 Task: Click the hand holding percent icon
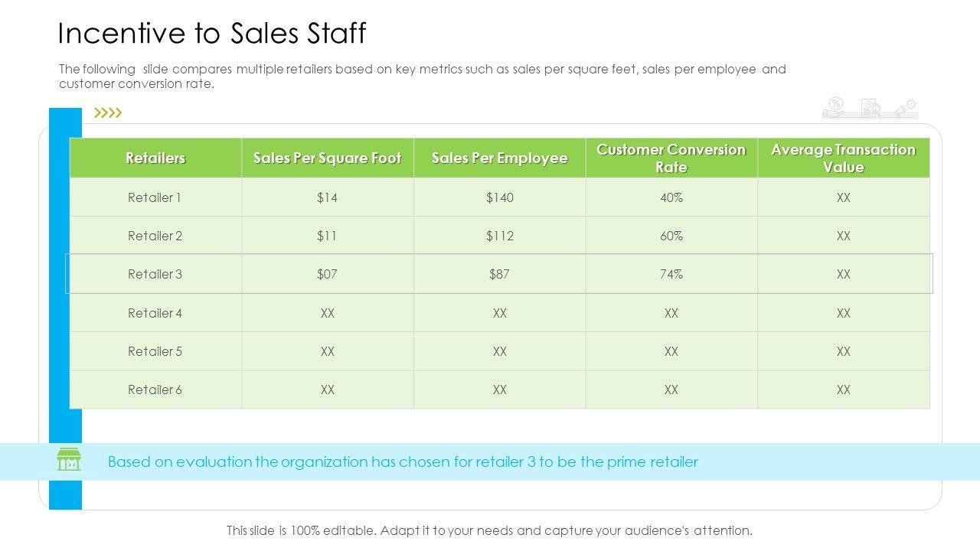[x=835, y=108]
